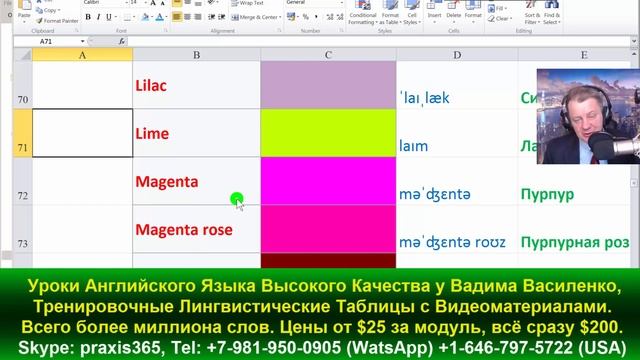Screen dimensions: 640x360
Task: Open Font dialog launcher
Action: (165, 31)
